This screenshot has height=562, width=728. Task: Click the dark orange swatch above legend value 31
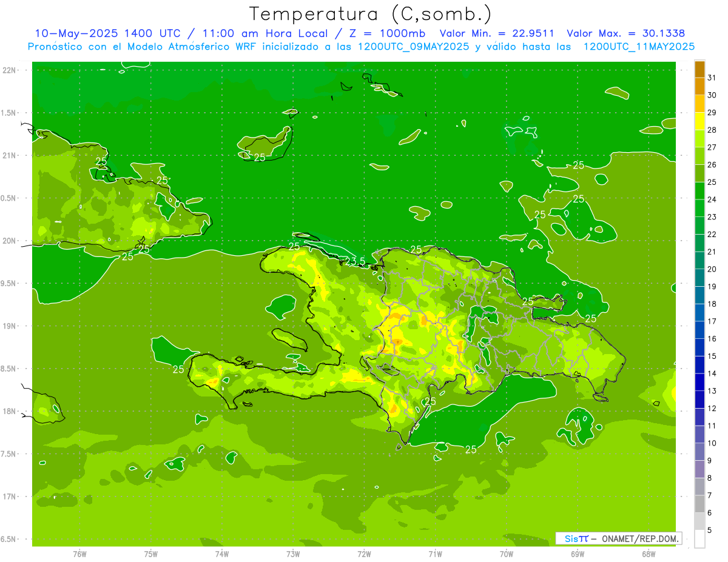[x=699, y=69]
